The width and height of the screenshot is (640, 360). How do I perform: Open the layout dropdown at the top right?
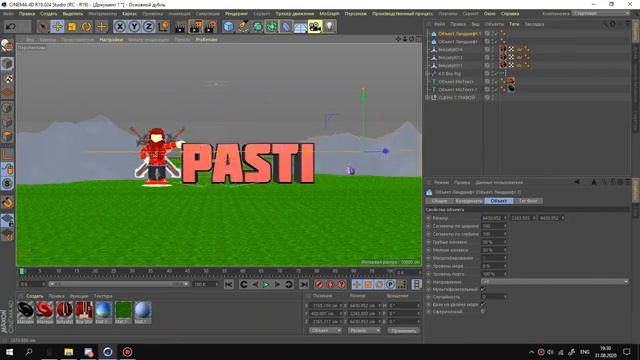point(600,13)
